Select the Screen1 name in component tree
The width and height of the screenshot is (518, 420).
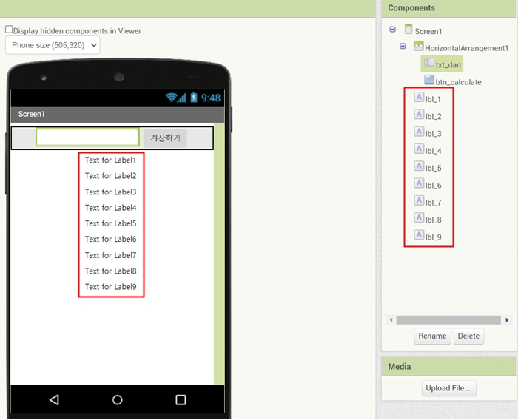428,31
